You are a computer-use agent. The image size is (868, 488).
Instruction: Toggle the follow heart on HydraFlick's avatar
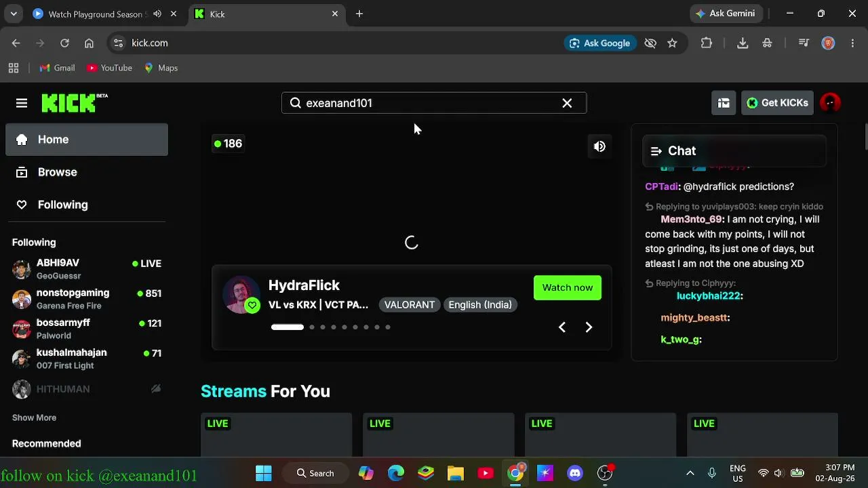(x=252, y=306)
